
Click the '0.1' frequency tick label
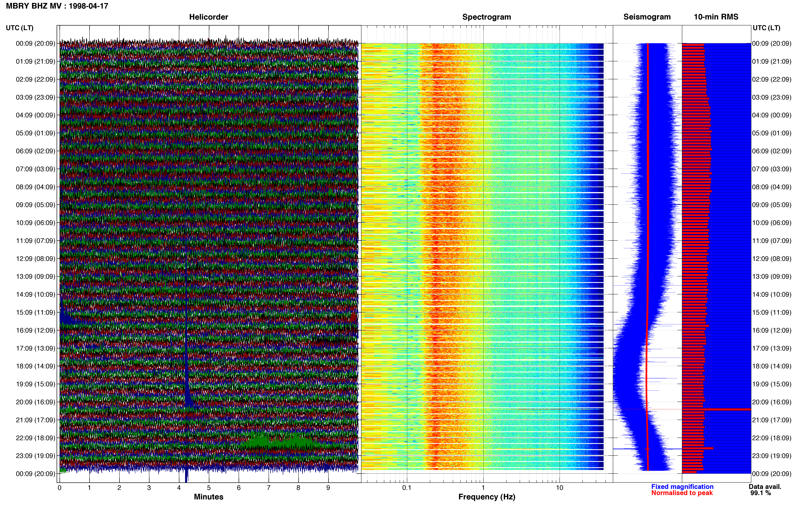tap(407, 488)
